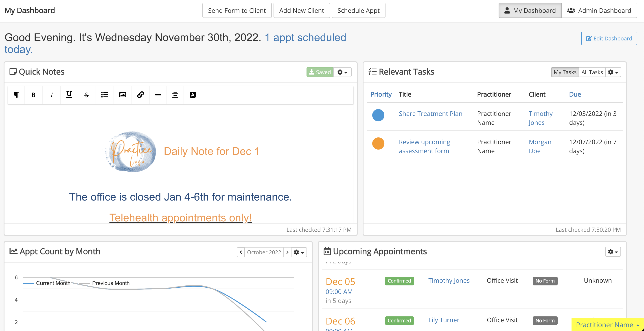Apply strikethrough text formatting
The width and height of the screenshot is (644, 331).
(x=86, y=95)
